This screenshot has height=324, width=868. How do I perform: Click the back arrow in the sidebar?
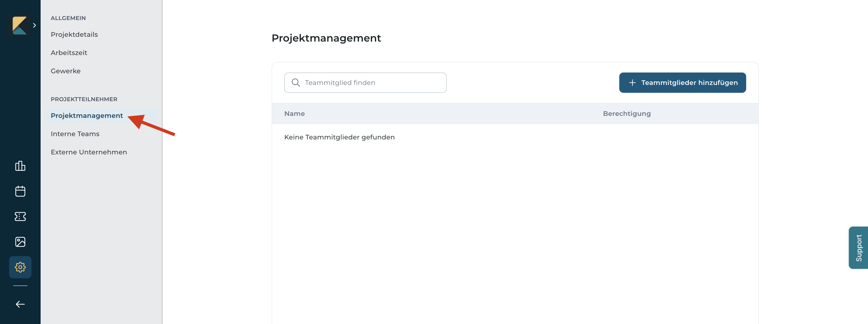[20, 304]
